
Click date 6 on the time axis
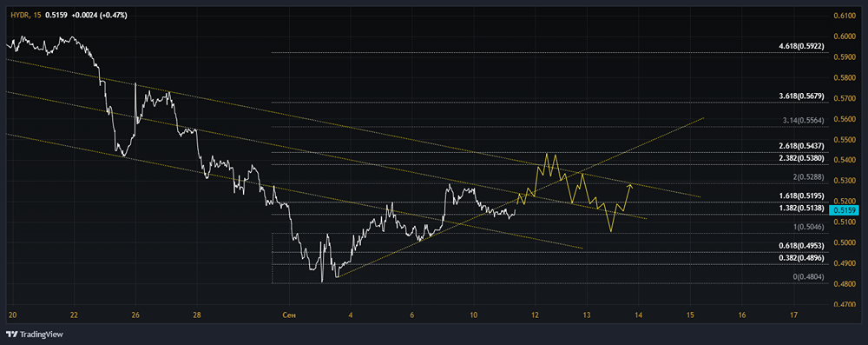(x=412, y=315)
